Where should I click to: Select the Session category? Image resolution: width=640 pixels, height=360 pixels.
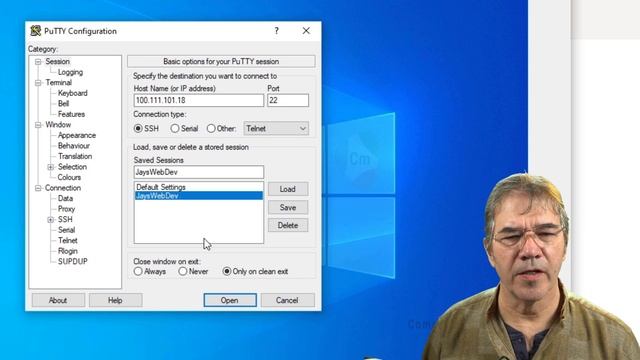57,62
